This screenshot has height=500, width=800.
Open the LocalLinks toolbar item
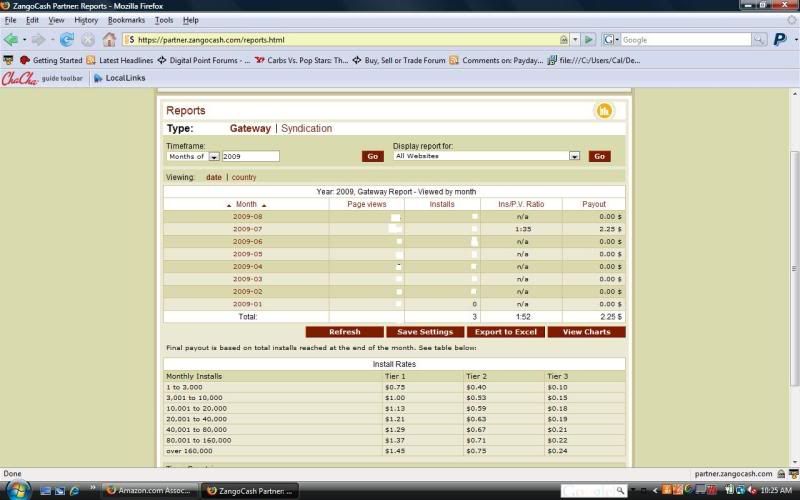(x=120, y=78)
